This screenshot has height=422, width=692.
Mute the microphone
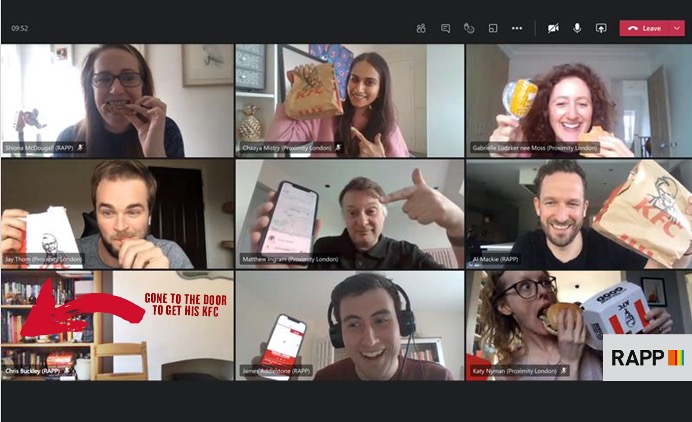(x=577, y=28)
